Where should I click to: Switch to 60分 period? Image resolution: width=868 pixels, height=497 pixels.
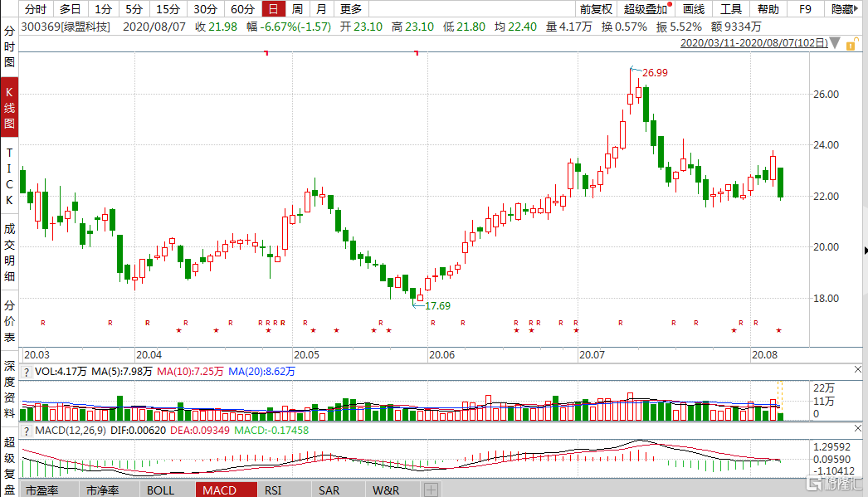[241, 9]
